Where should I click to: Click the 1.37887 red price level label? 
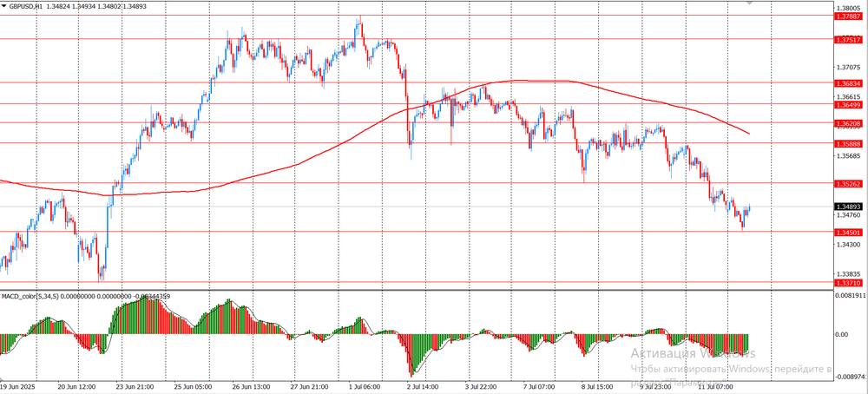point(848,16)
